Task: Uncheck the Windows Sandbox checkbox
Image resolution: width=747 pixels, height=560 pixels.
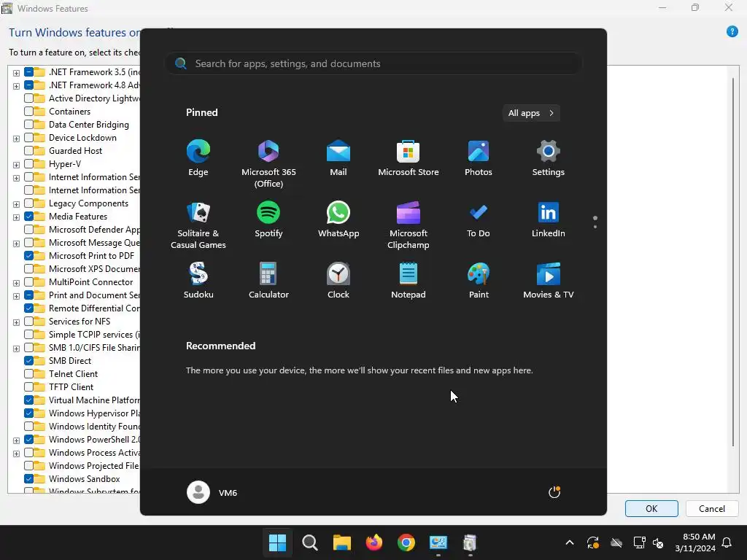Action: [28, 478]
